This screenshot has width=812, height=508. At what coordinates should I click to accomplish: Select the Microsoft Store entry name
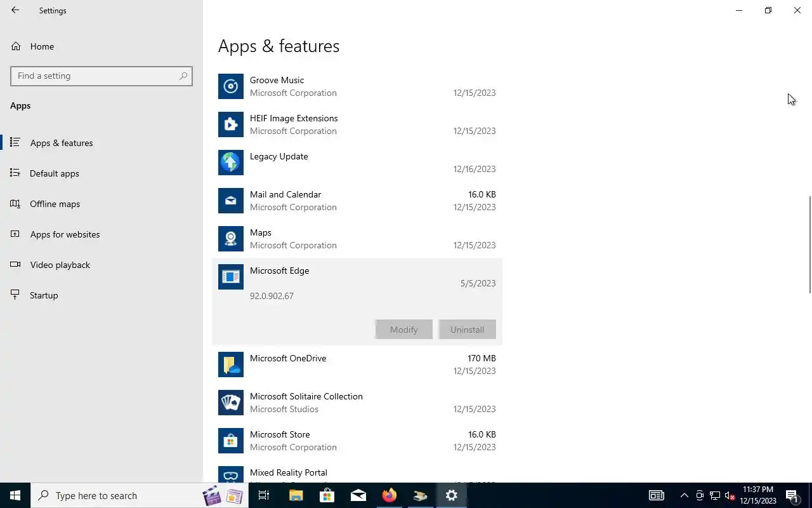pyautogui.click(x=280, y=434)
